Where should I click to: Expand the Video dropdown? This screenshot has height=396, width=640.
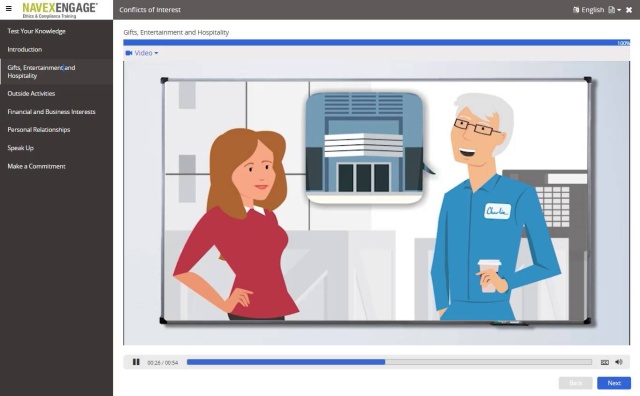pos(142,53)
